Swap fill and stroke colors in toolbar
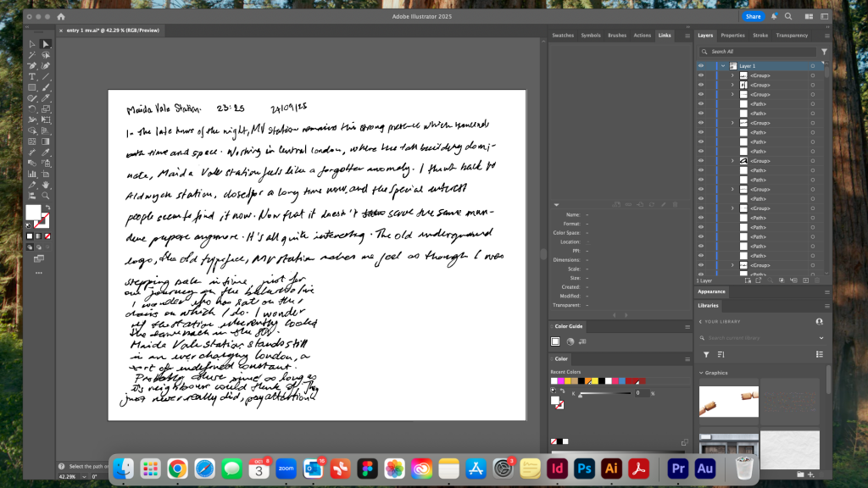868x488 pixels. [47, 206]
